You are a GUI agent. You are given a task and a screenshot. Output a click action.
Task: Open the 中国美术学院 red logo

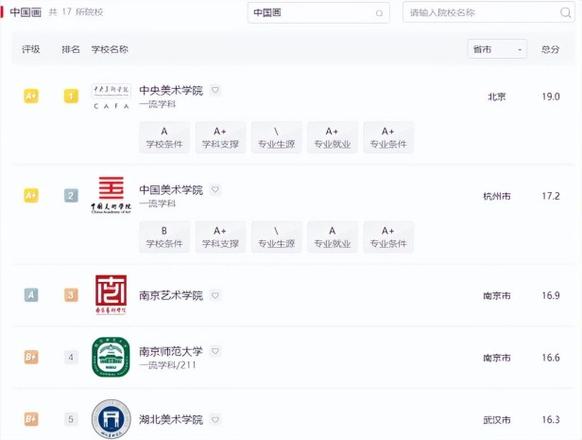click(x=111, y=195)
